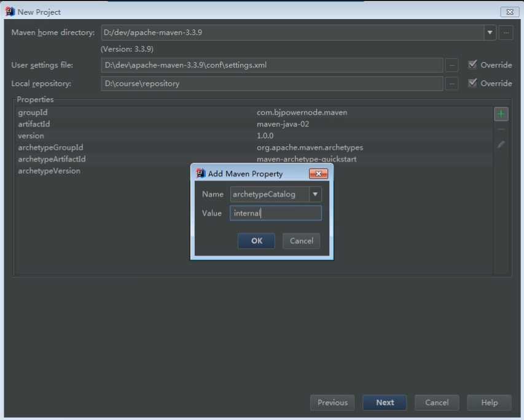This screenshot has height=420, width=524.
Task: Click value org.apache.maven.archetypes
Action: (x=310, y=147)
